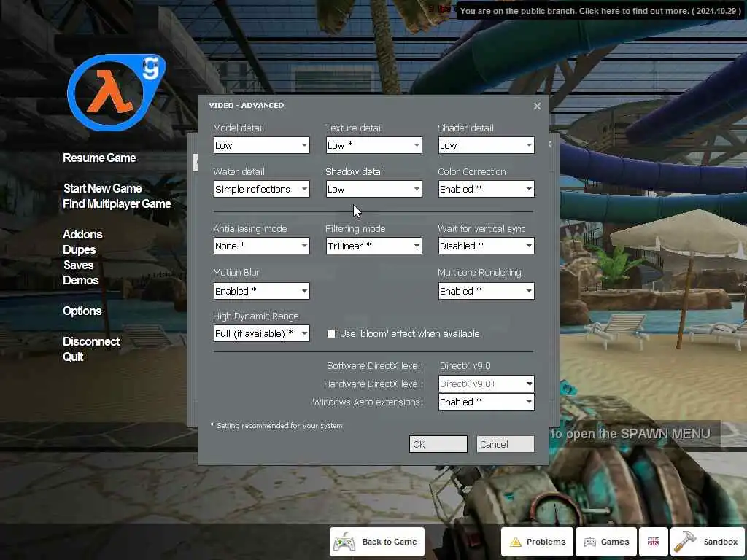This screenshot has width=747, height=560.
Task: Select Disconnect in the main menu
Action: coord(91,341)
